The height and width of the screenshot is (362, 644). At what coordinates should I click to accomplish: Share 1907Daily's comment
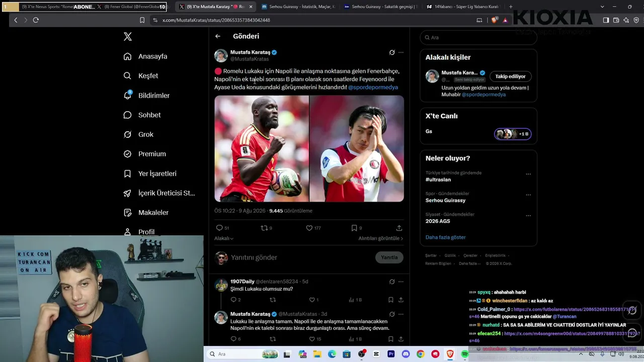[x=401, y=300]
